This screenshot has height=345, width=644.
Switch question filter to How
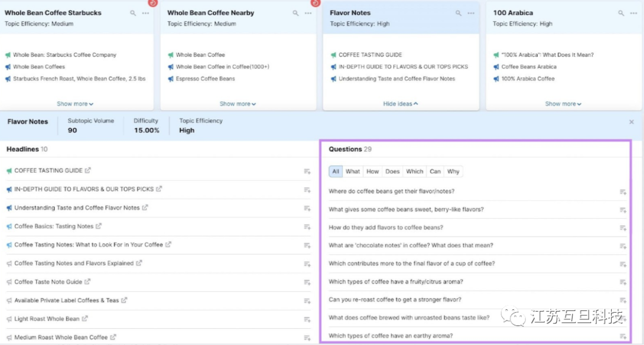(x=373, y=172)
